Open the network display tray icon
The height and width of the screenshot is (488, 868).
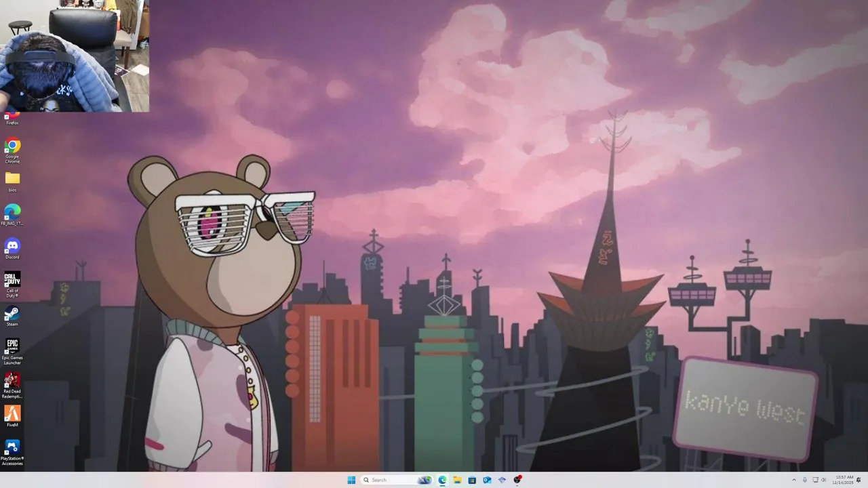[x=815, y=480]
